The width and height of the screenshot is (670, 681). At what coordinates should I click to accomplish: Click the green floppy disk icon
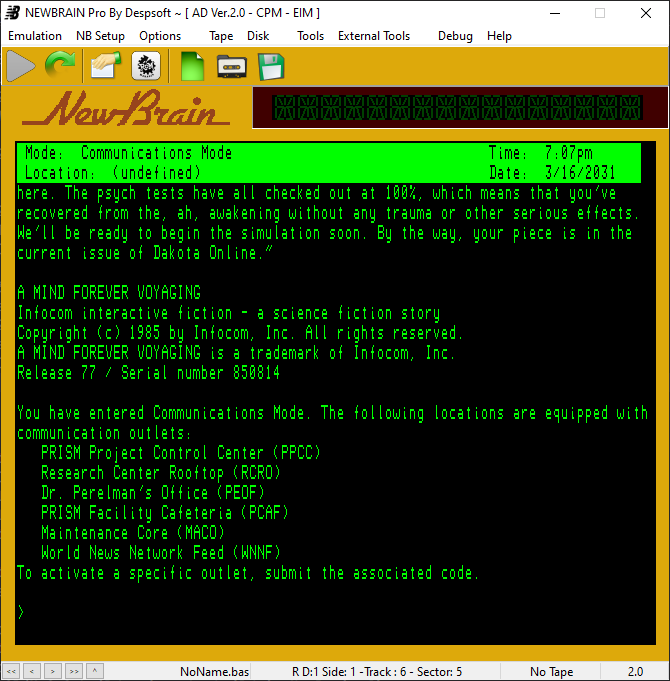coord(271,66)
